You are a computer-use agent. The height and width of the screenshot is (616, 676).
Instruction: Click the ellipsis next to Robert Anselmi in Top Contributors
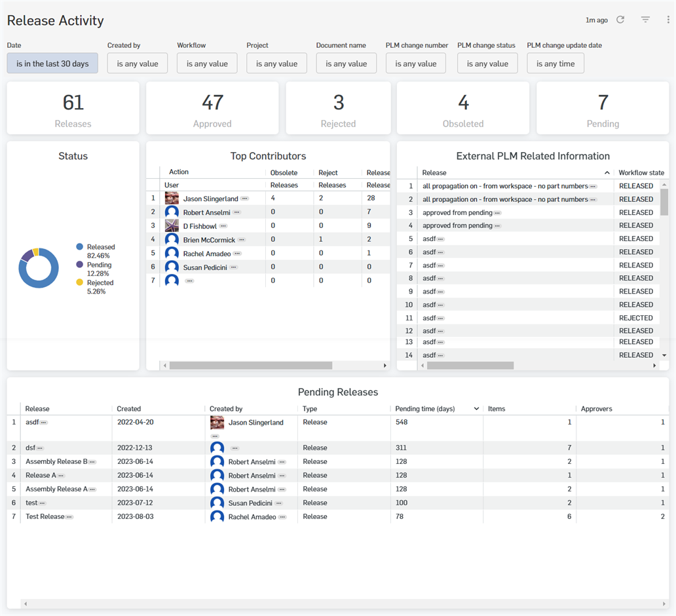click(x=236, y=212)
